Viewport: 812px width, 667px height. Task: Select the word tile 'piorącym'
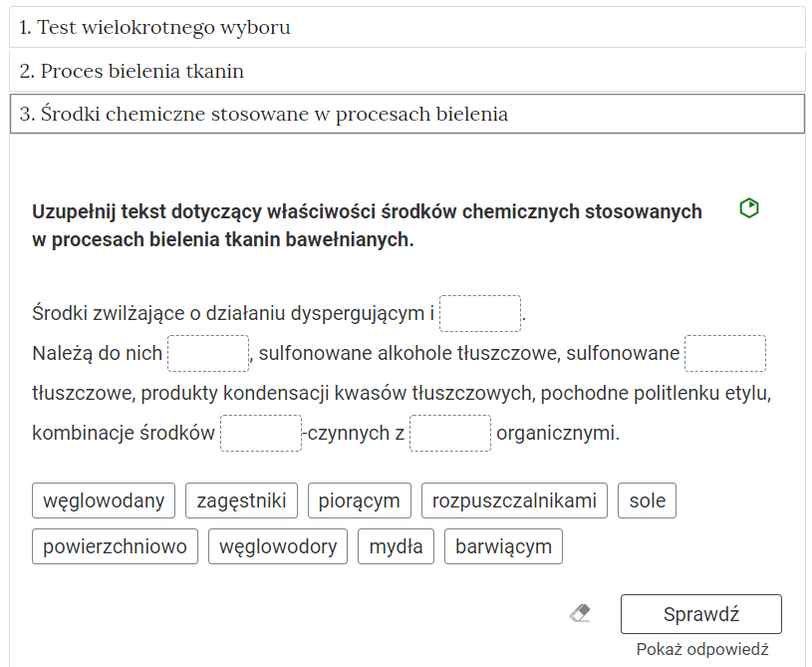pyautogui.click(x=361, y=500)
